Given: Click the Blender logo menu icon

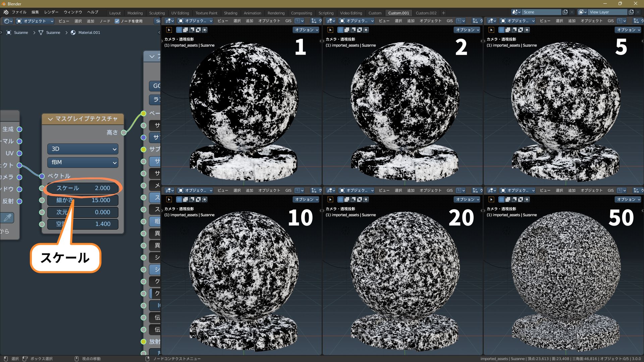Looking at the screenshot, I should coord(6,12).
